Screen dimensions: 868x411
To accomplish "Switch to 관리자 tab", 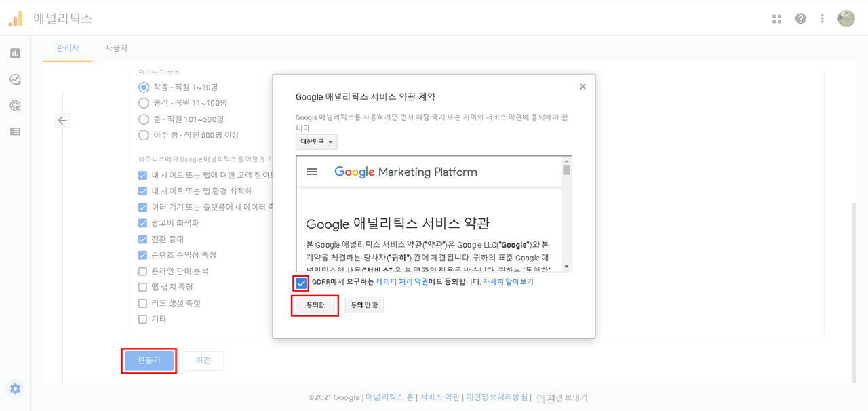I will click(68, 48).
